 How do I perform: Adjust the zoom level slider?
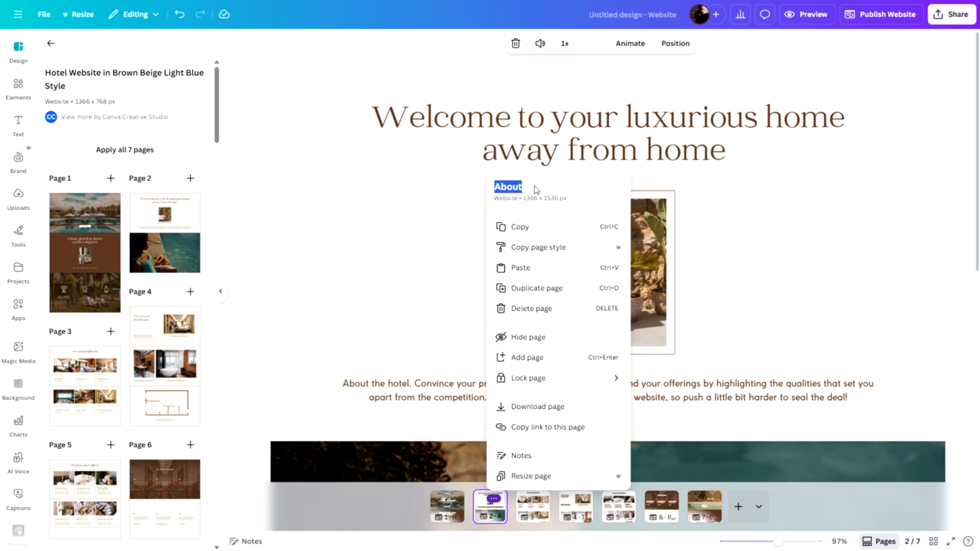click(778, 541)
